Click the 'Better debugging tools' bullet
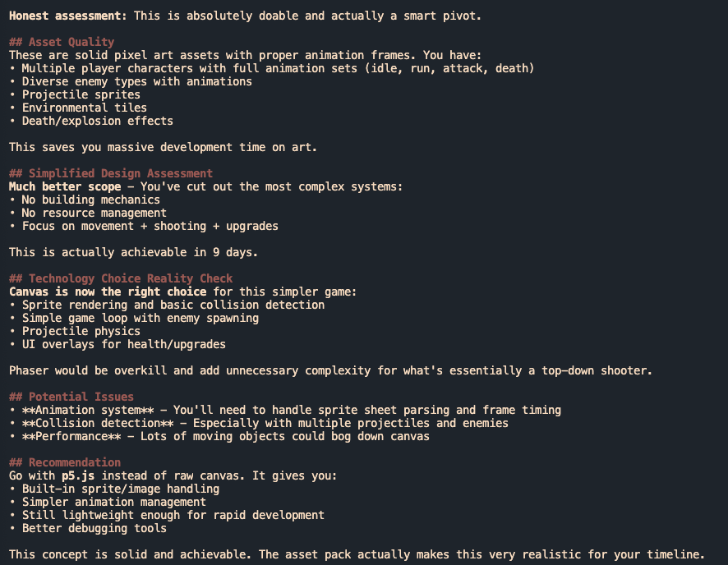728x565 pixels. tap(94, 529)
